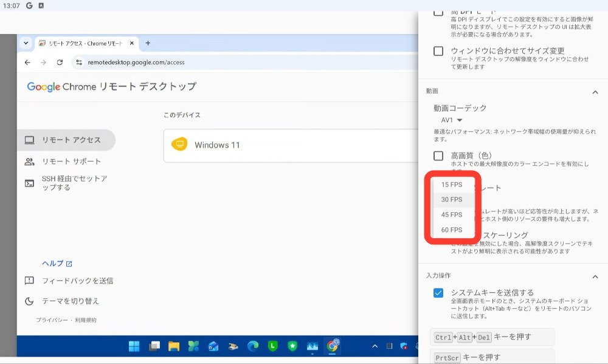The image size is (608, 364).
Task: Go forward in the Chrome browser
Action: 43,63
